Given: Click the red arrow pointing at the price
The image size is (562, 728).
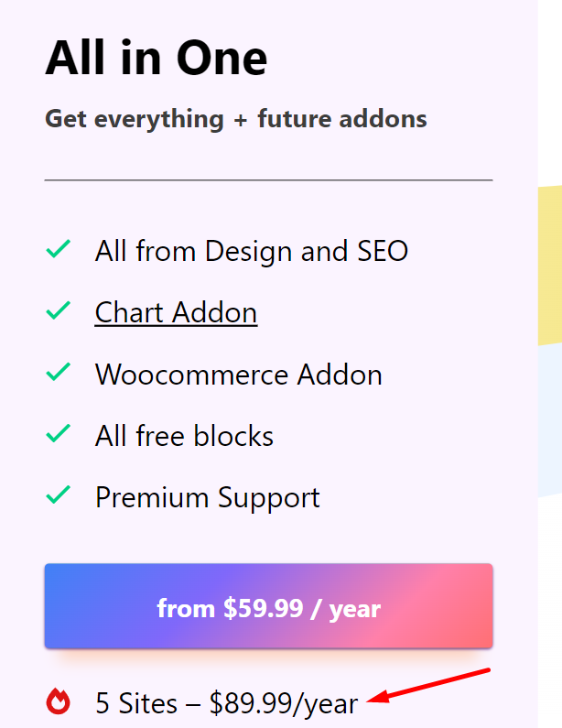Looking at the screenshot, I should 430,687.
